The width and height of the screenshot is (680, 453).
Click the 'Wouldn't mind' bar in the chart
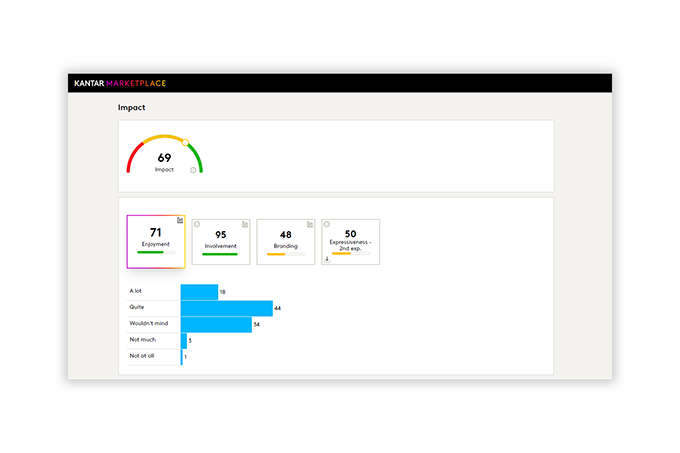(216, 324)
